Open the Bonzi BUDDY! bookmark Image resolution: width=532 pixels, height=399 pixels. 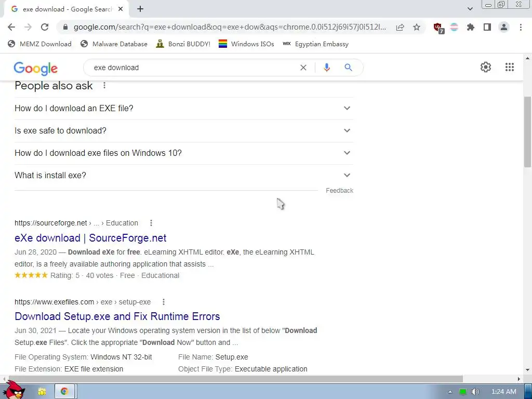(183, 44)
